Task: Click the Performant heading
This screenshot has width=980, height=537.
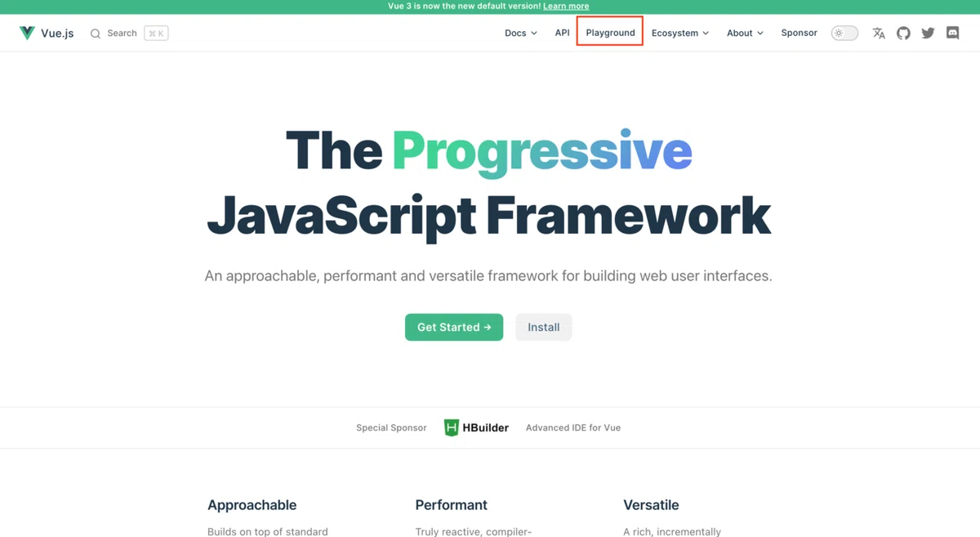Action: pyautogui.click(x=451, y=505)
